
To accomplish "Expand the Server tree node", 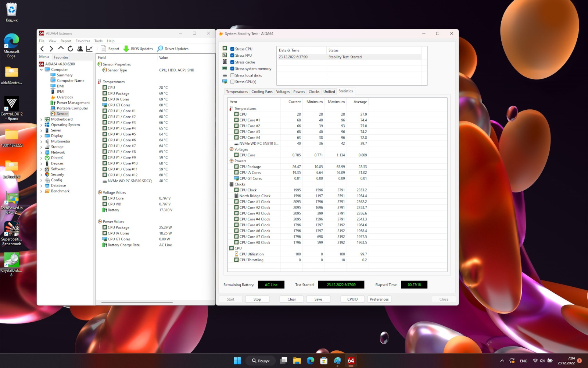I will coord(41,130).
